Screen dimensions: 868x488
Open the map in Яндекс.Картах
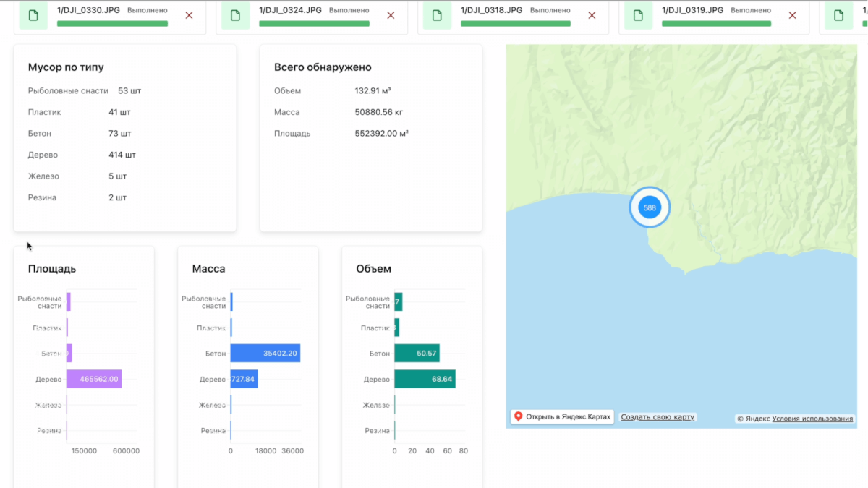click(562, 417)
